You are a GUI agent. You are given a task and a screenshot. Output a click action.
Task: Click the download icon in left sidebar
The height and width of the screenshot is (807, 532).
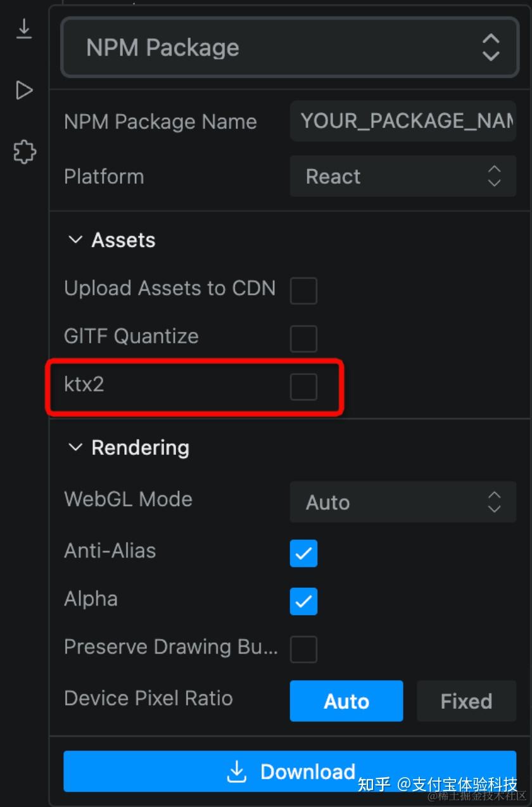click(x=24, y=30)
